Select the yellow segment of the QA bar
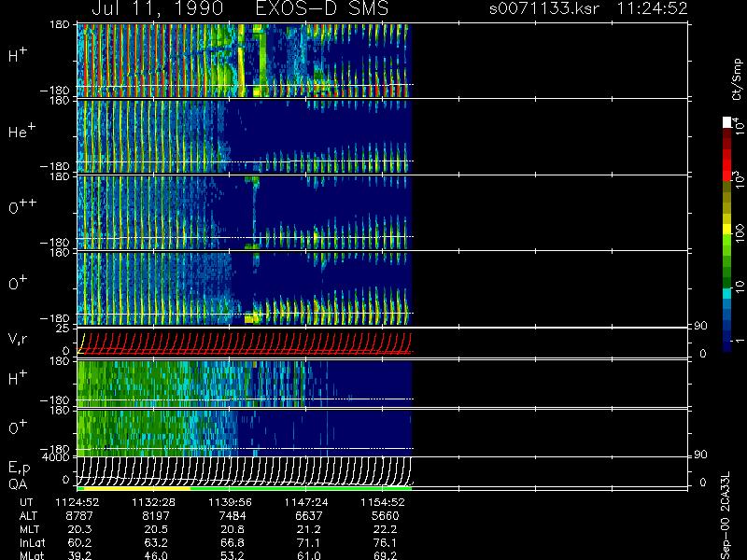 coord(137,488)
